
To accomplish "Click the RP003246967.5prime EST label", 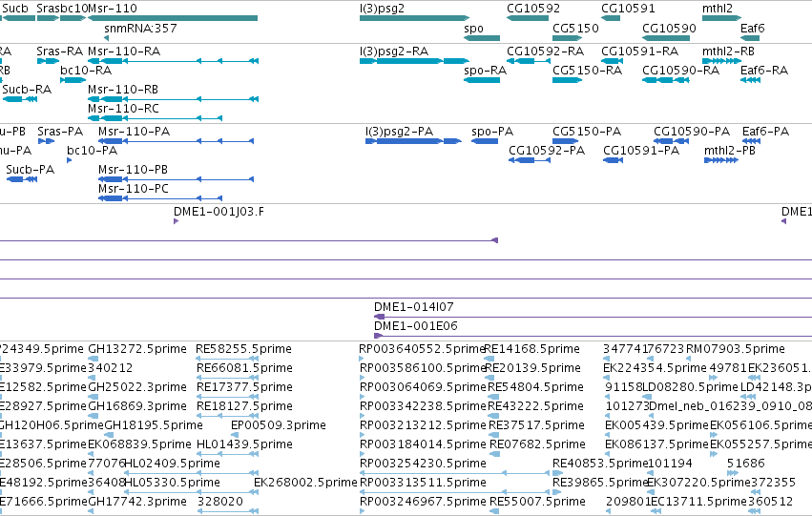I will [423, 502].
